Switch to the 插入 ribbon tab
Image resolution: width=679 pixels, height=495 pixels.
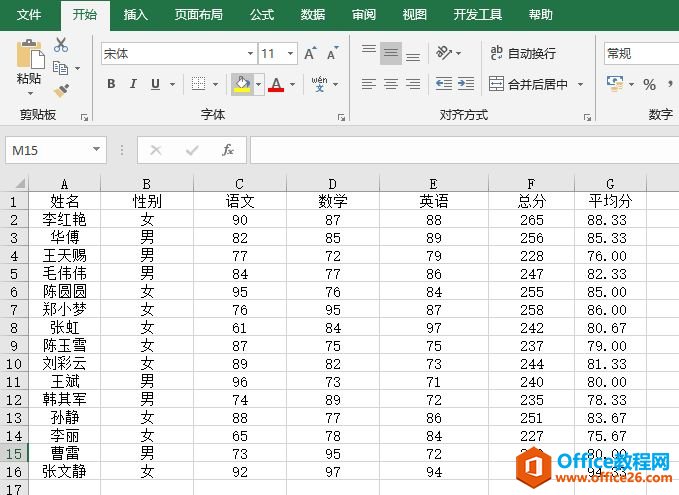tap(135, 15)
